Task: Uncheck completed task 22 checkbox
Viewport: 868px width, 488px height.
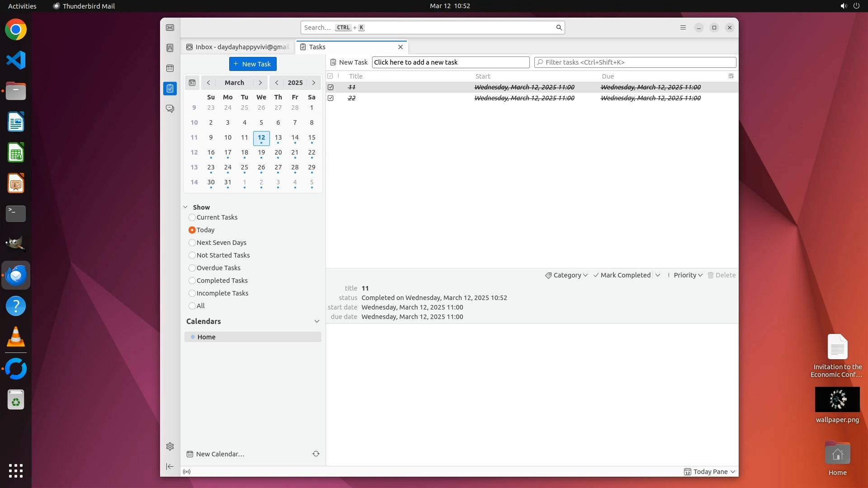Action: pos(330,98)
